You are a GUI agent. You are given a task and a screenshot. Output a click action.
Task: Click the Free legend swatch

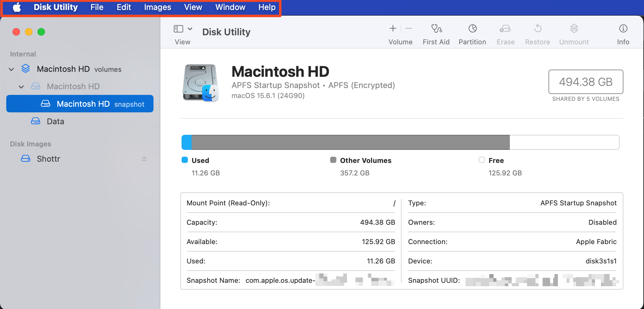[x=482, y=160]
